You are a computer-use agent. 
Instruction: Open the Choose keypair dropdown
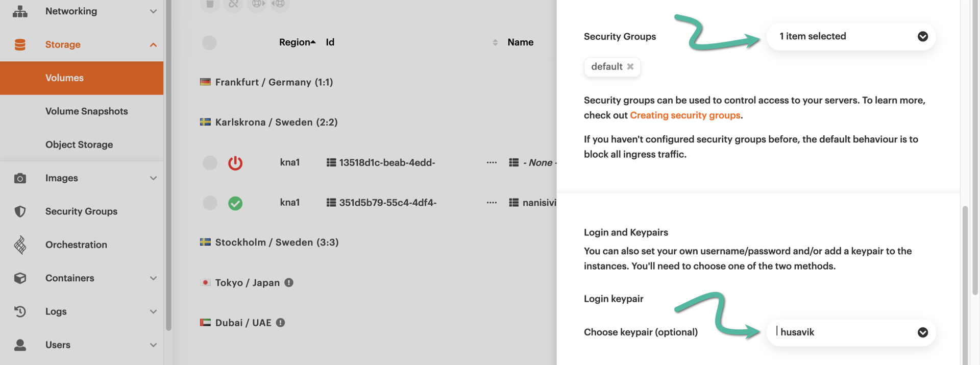click(850, 332)
